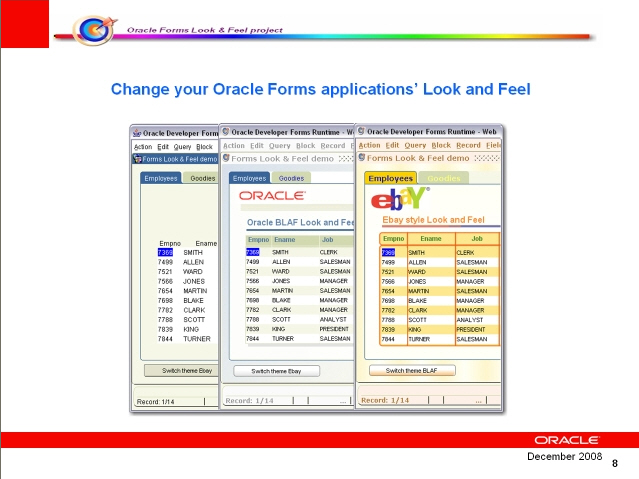The height and width of the screenshot is (479, 639).
Task: Click Switch theme Ebay button in the BLAF window
Action: [x=276, y=371]
